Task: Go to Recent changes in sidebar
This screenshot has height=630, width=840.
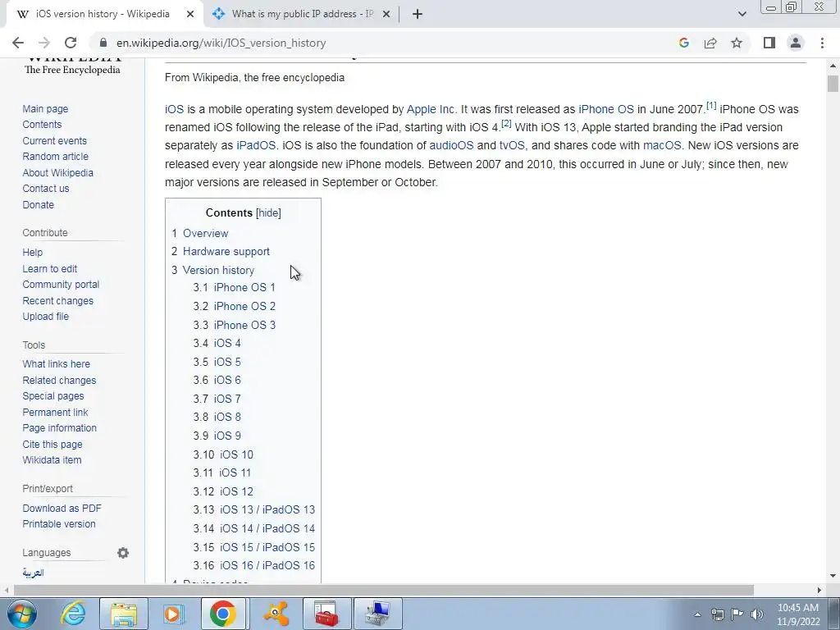Action: coord(58,300)
